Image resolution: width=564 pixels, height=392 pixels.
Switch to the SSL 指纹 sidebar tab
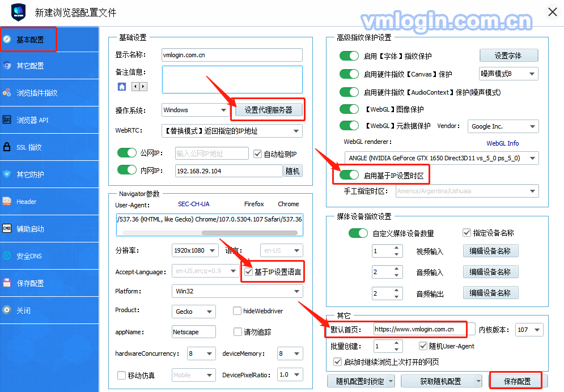click(49, 147)
